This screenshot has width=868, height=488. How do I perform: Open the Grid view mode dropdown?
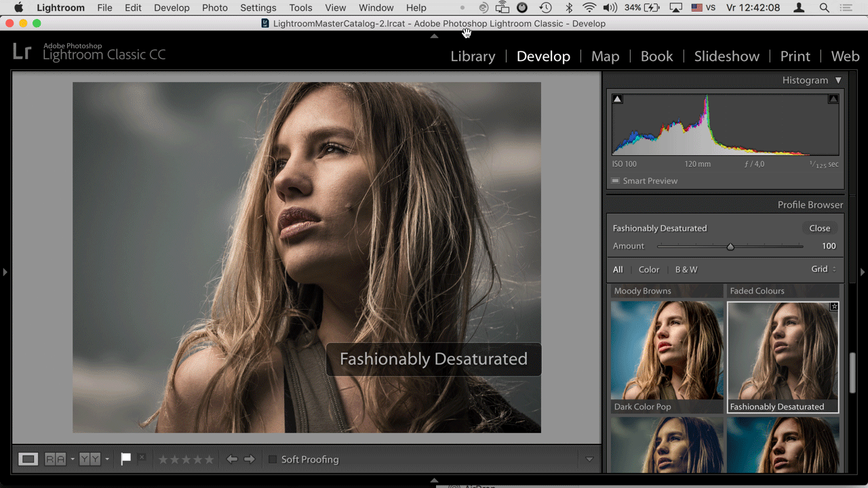pyautogui.click(x=823, y=269)
